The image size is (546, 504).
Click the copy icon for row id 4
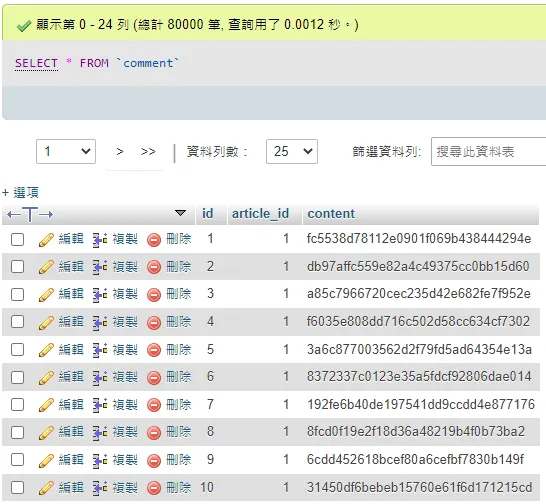[x=100, y=322]
